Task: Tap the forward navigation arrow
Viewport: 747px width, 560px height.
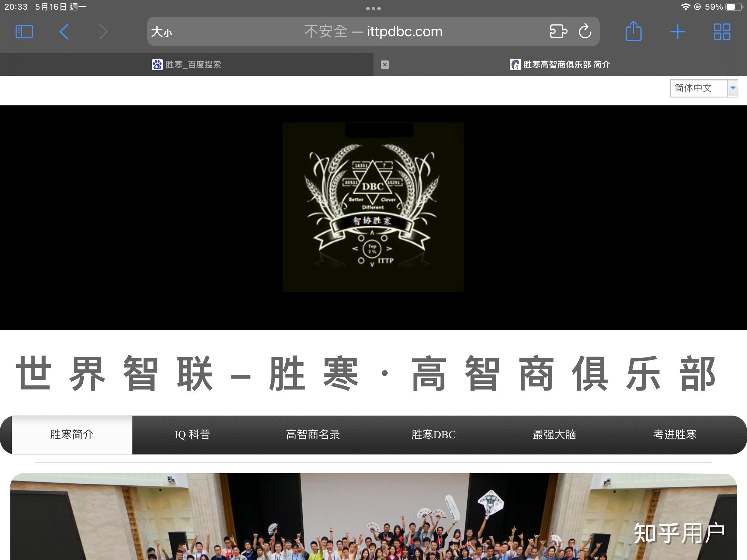Action: pos(103,32)
